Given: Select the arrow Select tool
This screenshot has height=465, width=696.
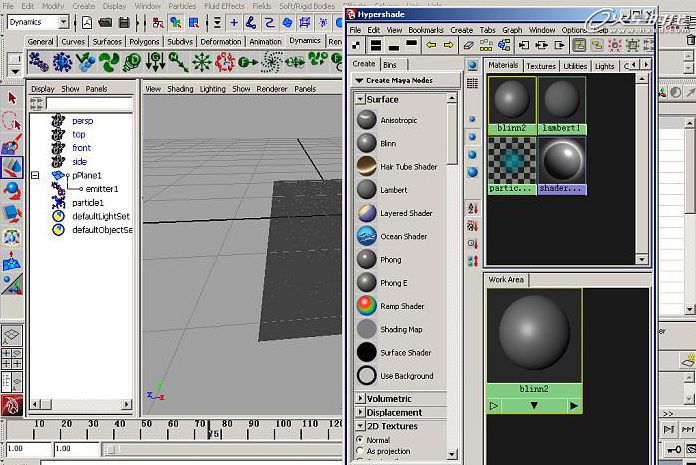Looking at the screenshot, I should click(12, 98).
